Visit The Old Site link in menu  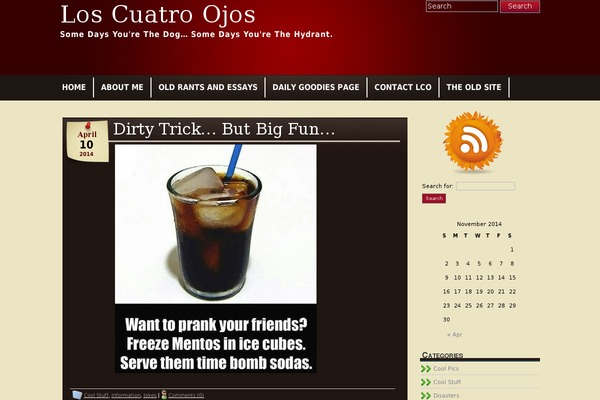tap(474, 87)
